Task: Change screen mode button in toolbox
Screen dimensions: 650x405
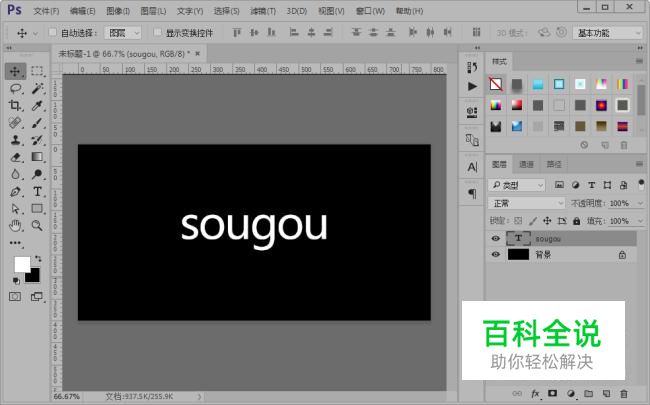Action: (37, 296)
